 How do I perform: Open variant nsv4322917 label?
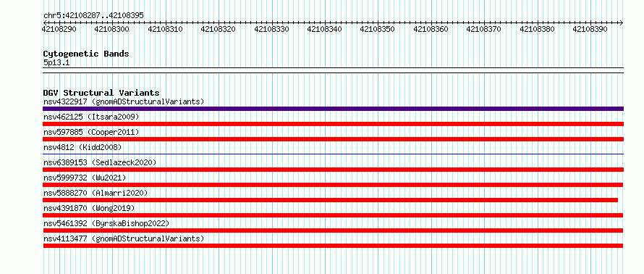click(124, 101)
